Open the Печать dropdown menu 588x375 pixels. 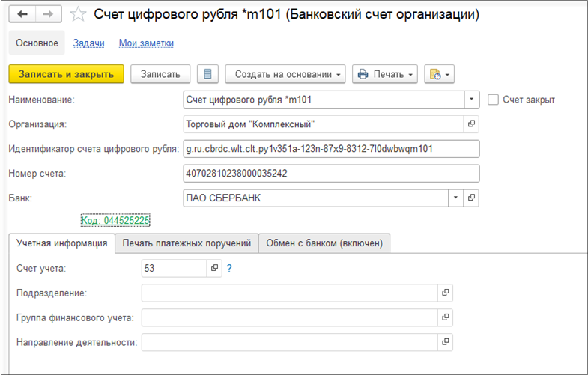point(387,74)
